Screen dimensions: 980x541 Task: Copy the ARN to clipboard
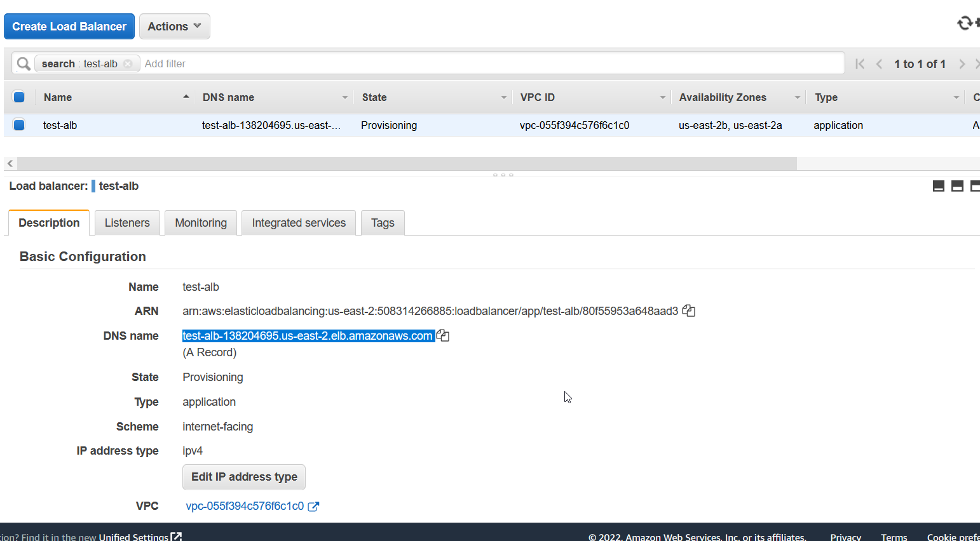pyautogui.click(x=688, y=311)
